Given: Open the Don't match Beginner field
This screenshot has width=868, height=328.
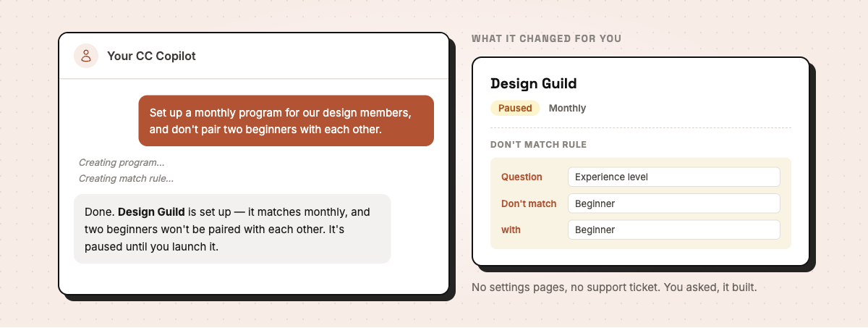Looking at the screenshot, I should 674,203.
